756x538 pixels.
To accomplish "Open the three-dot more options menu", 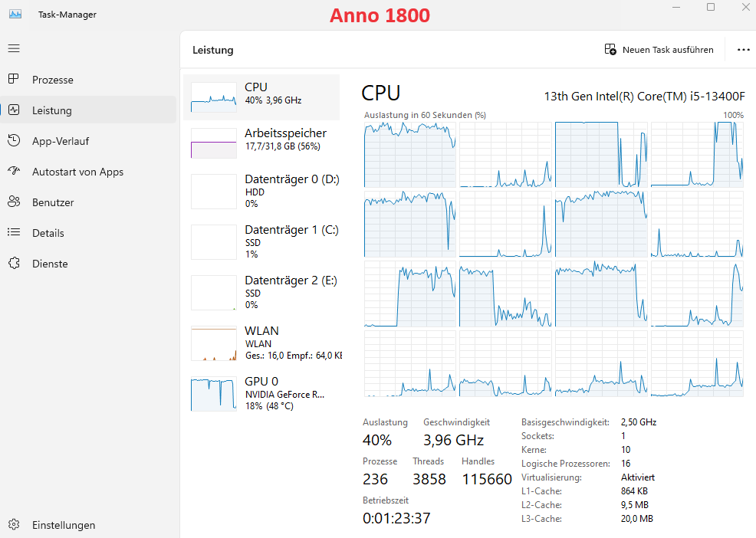I will pos(744,50).
